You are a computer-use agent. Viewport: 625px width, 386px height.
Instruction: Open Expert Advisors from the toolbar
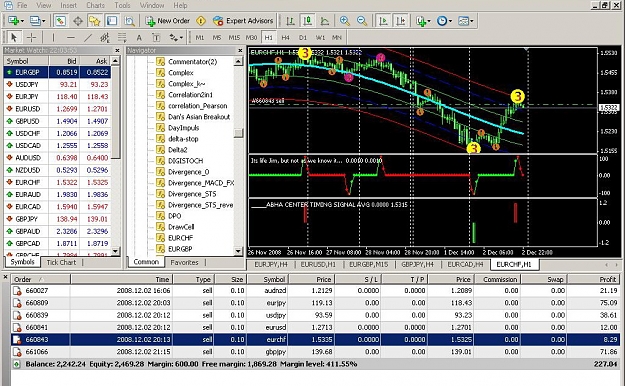[x=243, y=21]
